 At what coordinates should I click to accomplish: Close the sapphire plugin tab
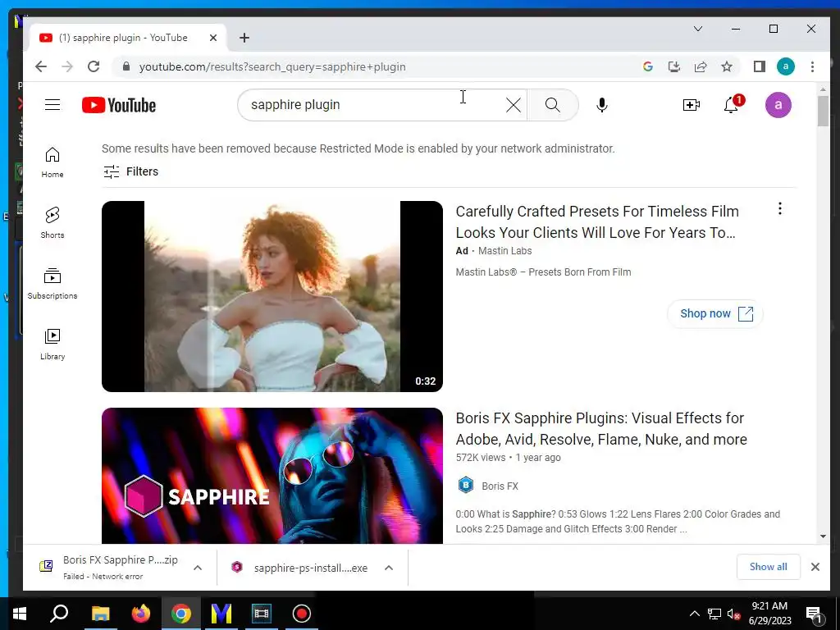213,38
